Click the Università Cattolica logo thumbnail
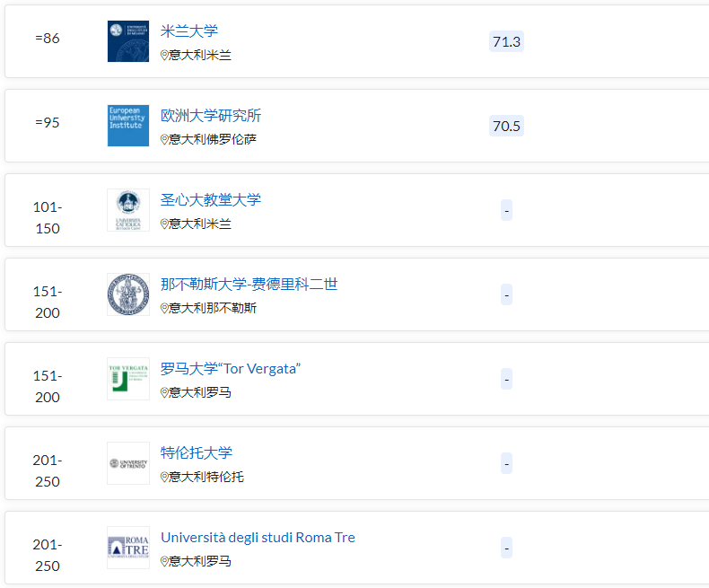The image size is (709, 588). click(128, 210)
